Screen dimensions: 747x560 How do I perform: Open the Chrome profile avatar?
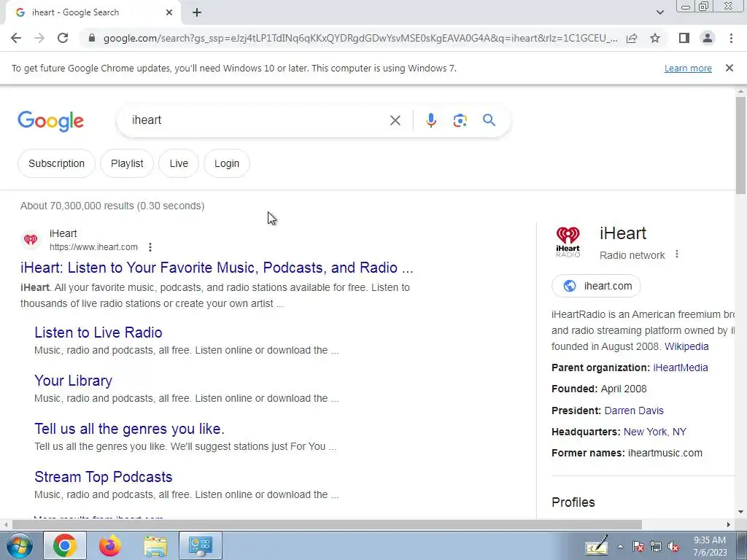click(x=708, y=38)
